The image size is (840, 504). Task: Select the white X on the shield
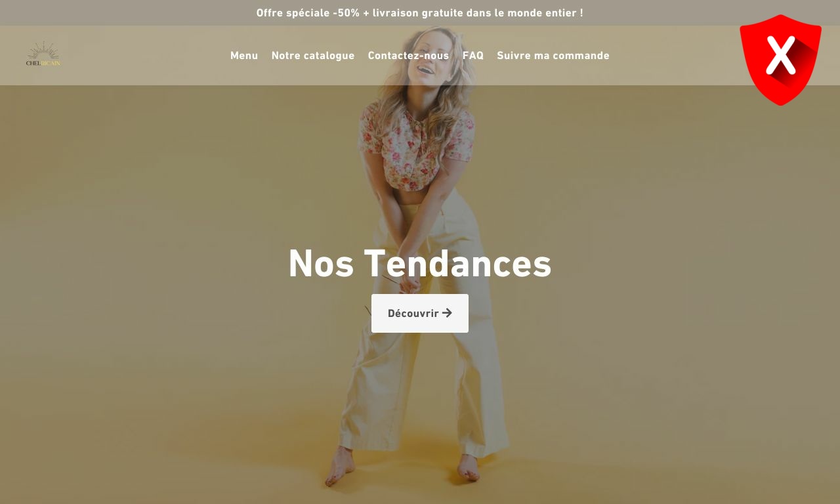pos(780,55)
